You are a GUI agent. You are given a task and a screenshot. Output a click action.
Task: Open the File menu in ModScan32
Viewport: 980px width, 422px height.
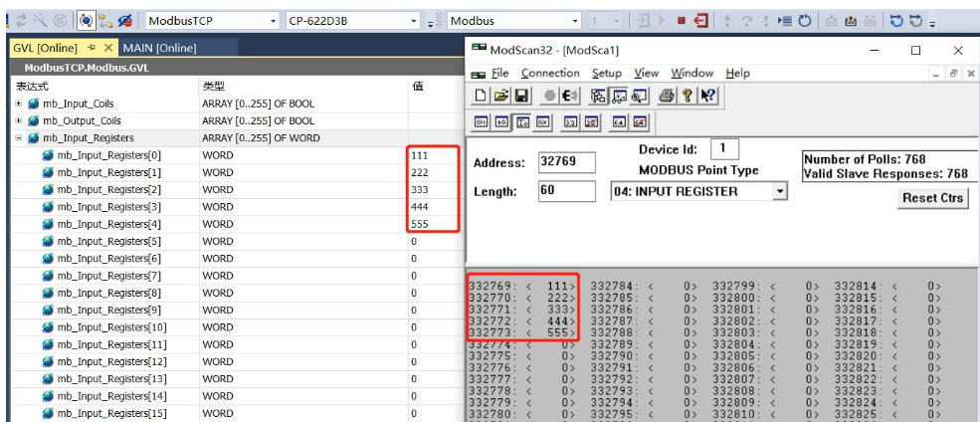point(500,73)
